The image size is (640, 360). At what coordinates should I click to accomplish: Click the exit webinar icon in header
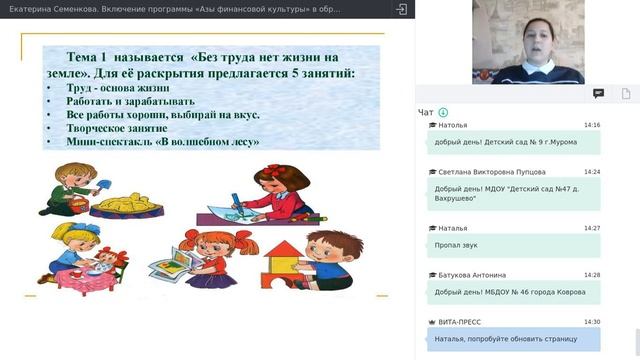click(x=401, y=9)
